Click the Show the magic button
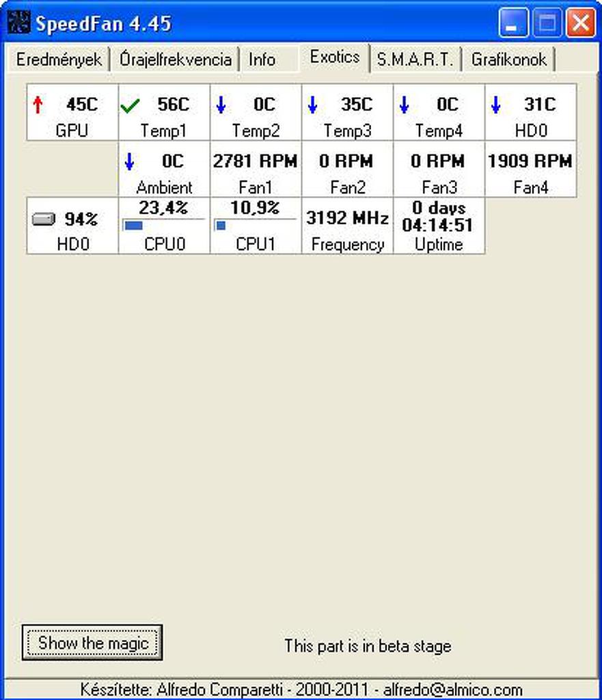Image resolution: width=602 pixels, height=700 pixels. click(92, 643)
